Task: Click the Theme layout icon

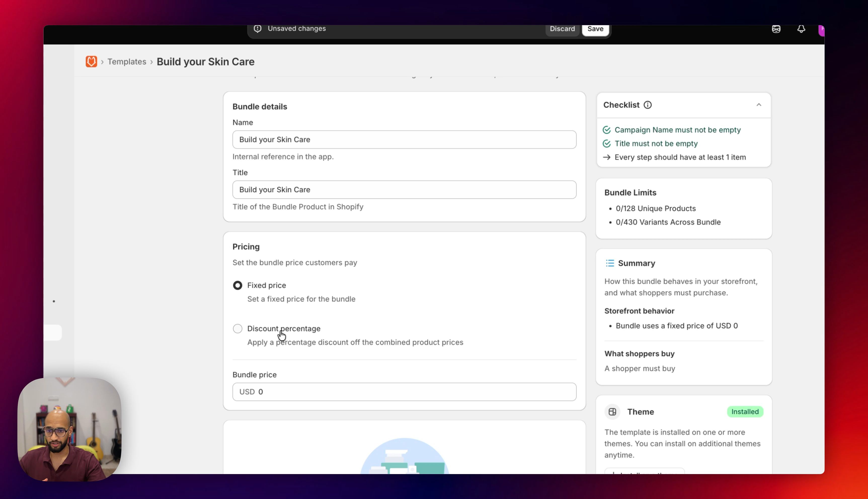Action: [x=612, y=412]
